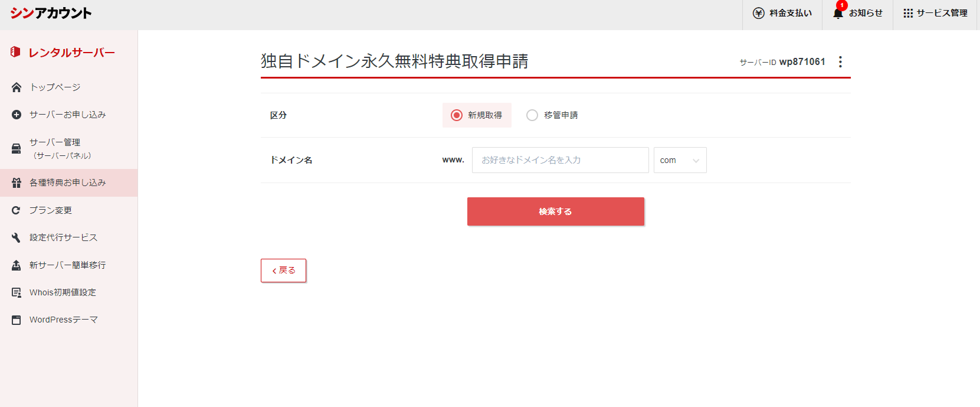The image size is (980, 407).
Task: Click the yen icon for 料金支払い
Action: pyautogui.click(x=759, y=13)
